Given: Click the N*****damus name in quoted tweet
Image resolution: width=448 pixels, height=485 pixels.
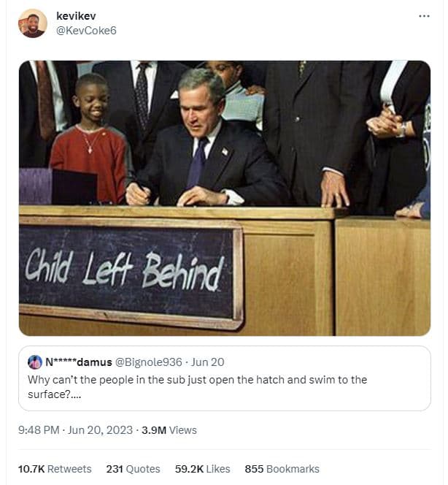Looking at the screenshot, I should tap(79, 362).
